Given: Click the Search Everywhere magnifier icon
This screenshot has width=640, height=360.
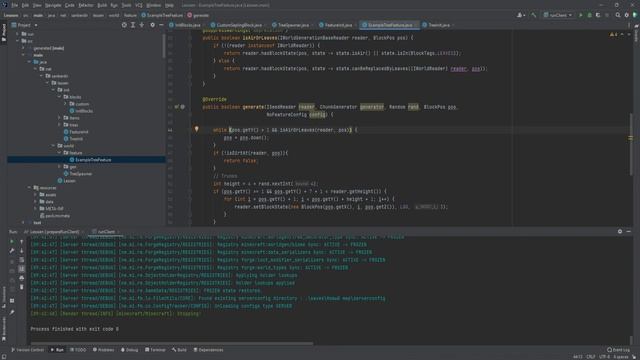Looking at the screenshot, I should pyautogui.click(x=618, y=15).
